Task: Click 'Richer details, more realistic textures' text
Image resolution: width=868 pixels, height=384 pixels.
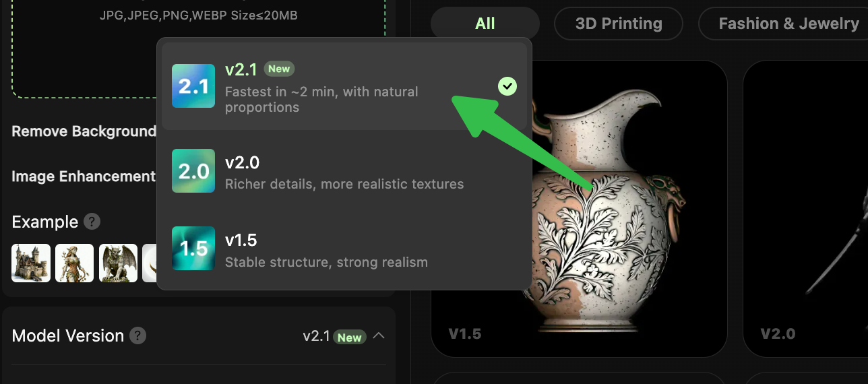Action: tap(344, 184)
